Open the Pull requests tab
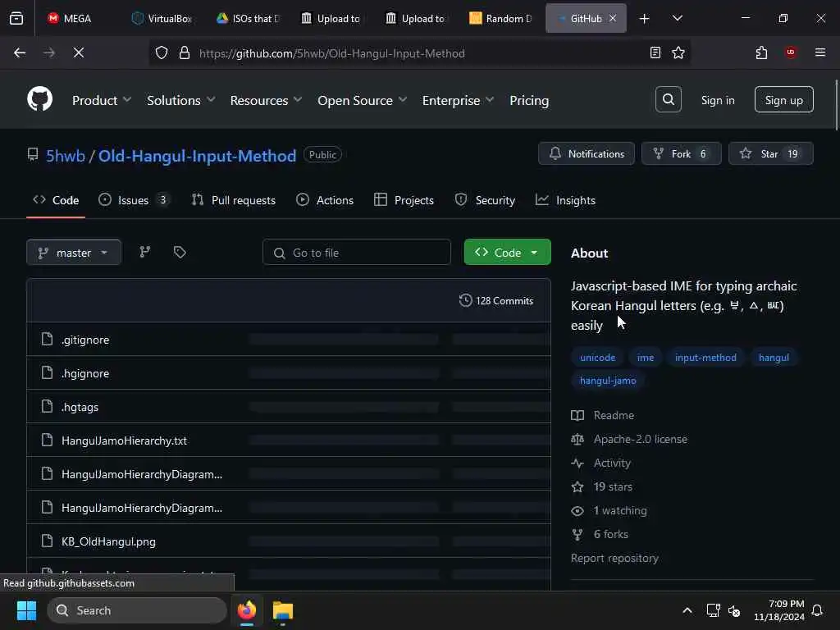Viewport: 840px width, 630px height. click(x=233, y=200)
